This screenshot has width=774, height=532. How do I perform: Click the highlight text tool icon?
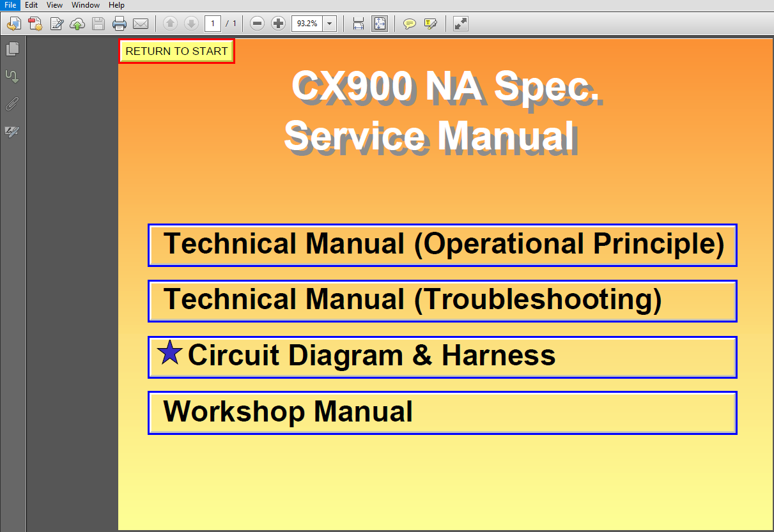(x=431, y=24)
